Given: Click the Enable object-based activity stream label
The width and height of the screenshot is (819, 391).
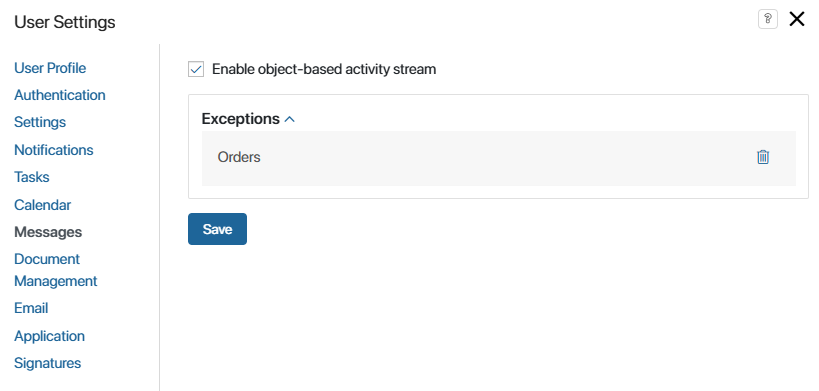Looking at the screenshot, I should [x=324, y=69].
